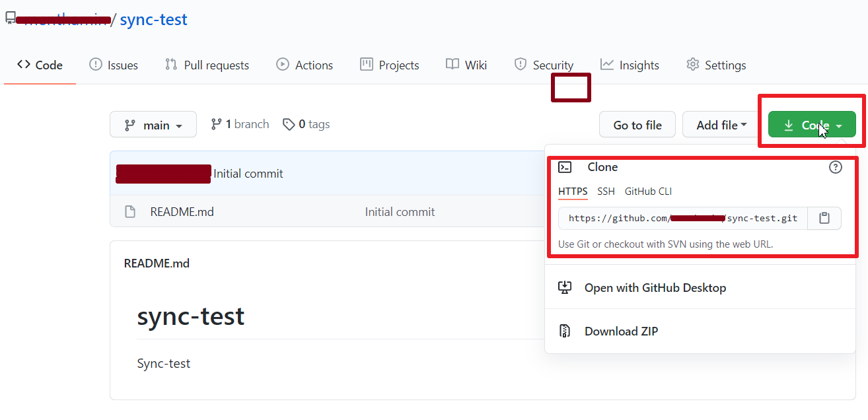Click the sync-test heading in README
Viewport: 868px width, 420px height.
tap(190, 316)
